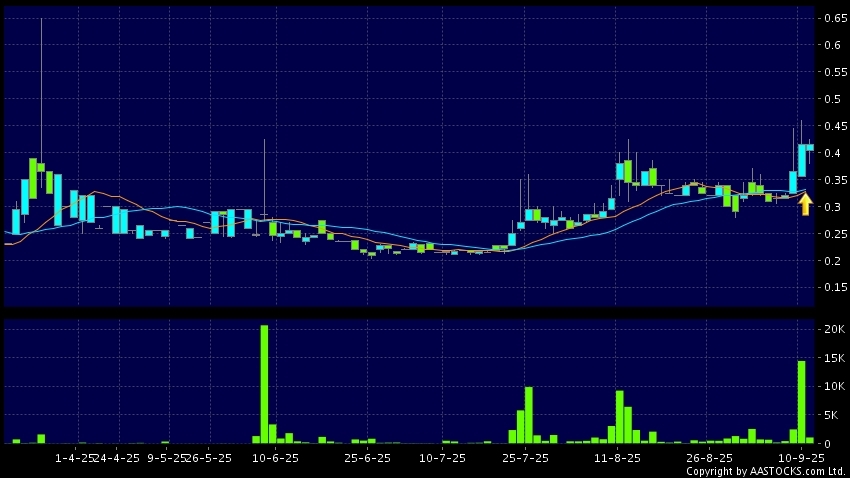Select the 26-8-25 date label
850x478 pixels.
[709, 458]
